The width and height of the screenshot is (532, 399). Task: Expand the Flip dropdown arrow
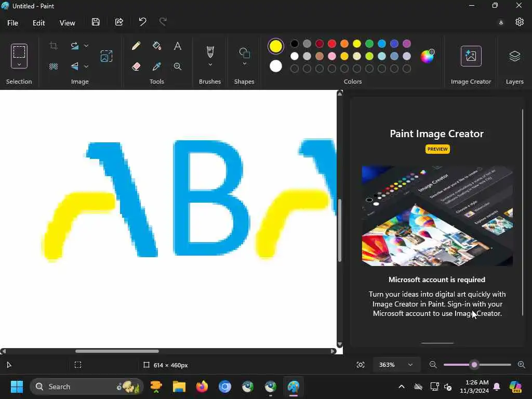click(x=86, y=66)
